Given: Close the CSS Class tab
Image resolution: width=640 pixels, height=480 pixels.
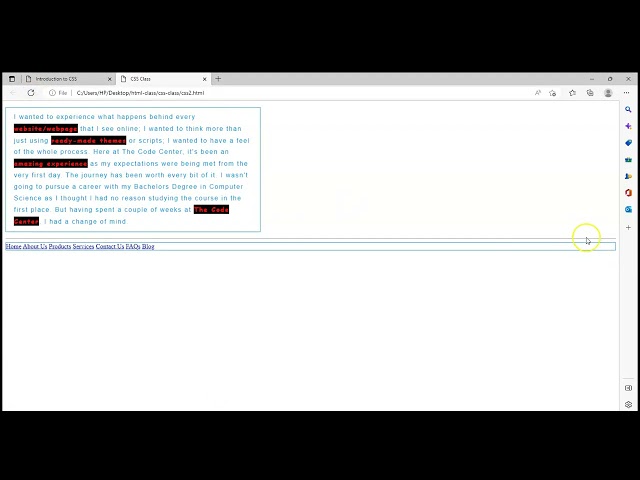Looking at the screenshot, I should click(204, 79).
